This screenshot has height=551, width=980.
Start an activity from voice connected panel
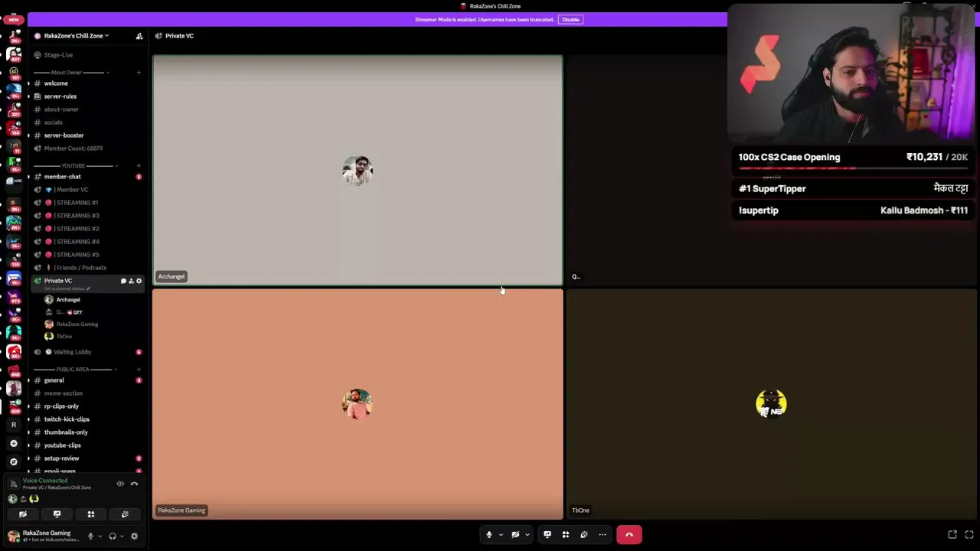90,514
